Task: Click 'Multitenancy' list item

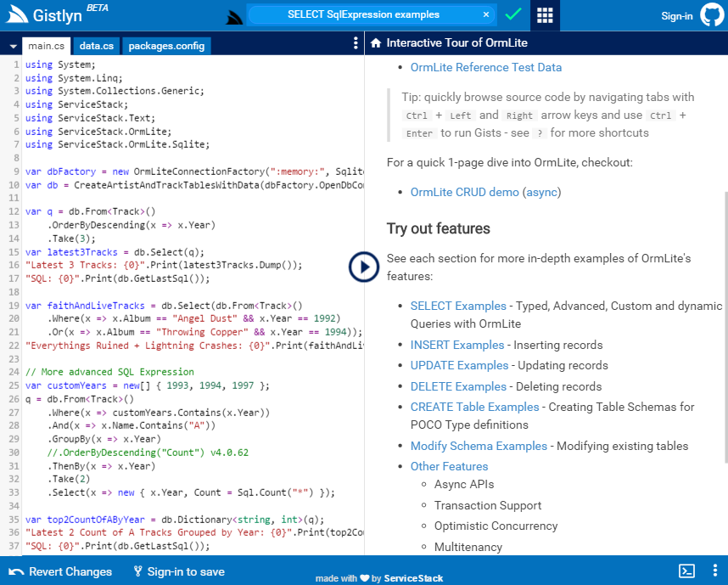Action: (x=468, y=547)
